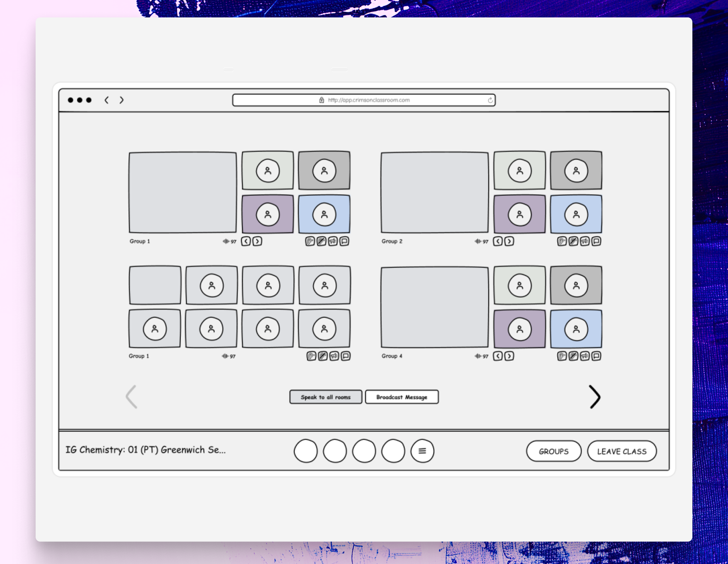Click the crossed-out ear icon under Group 4
Screen dimensions: 728x564
574,356
